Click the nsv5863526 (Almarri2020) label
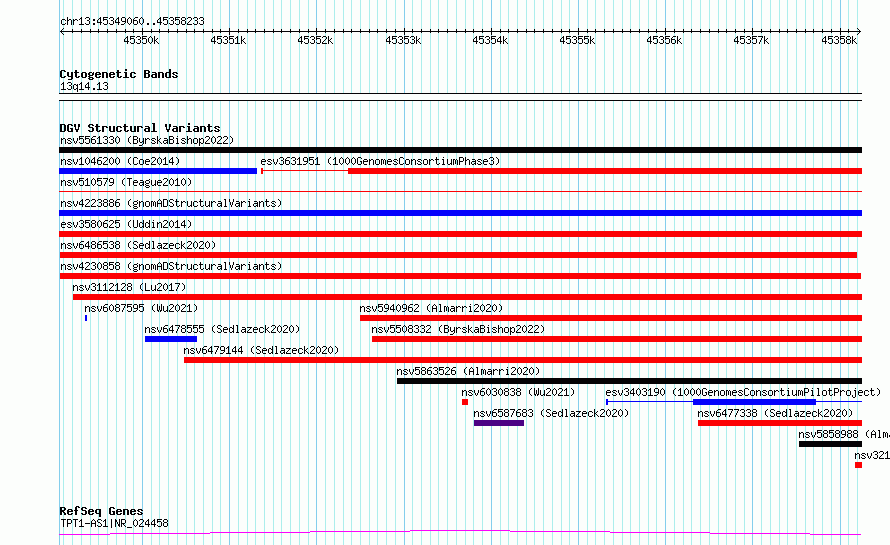The image size is (890, 545). coord(468,371)
